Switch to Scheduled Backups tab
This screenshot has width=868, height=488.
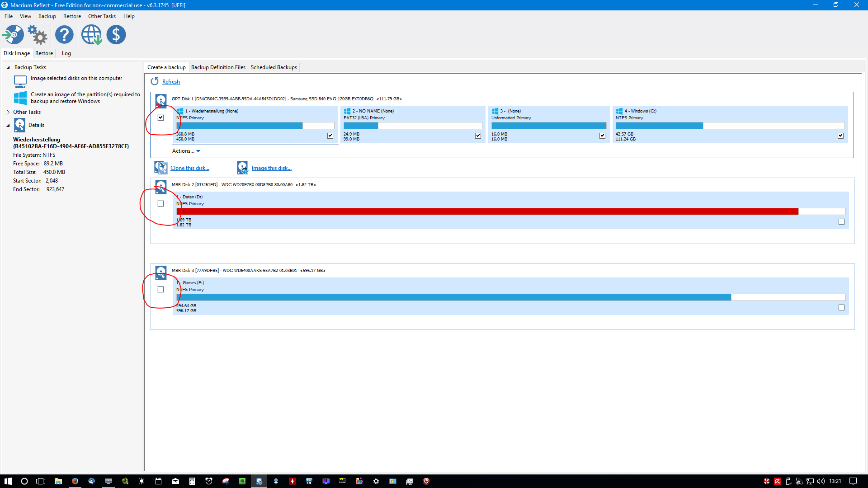click(x=274, y=67)
